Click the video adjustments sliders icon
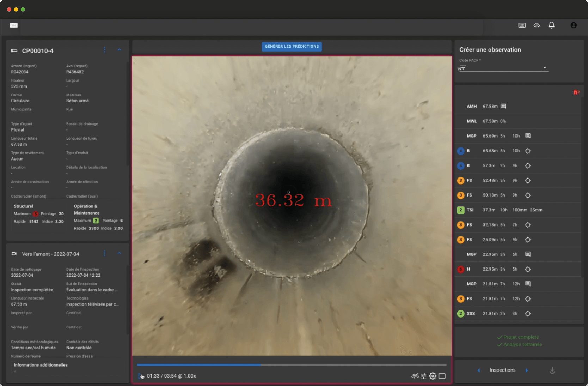 (423, 376)
